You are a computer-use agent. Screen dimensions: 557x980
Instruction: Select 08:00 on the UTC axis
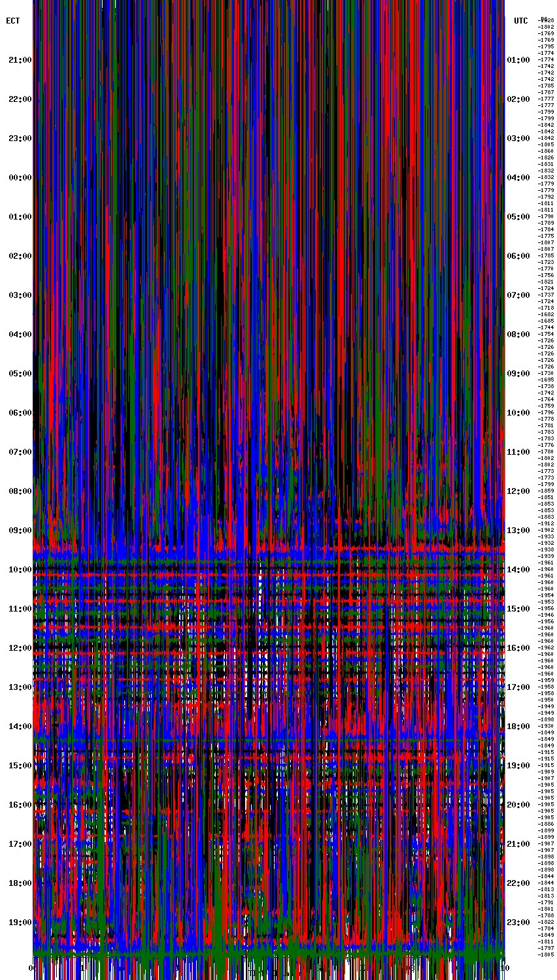[x=518, y=335]
